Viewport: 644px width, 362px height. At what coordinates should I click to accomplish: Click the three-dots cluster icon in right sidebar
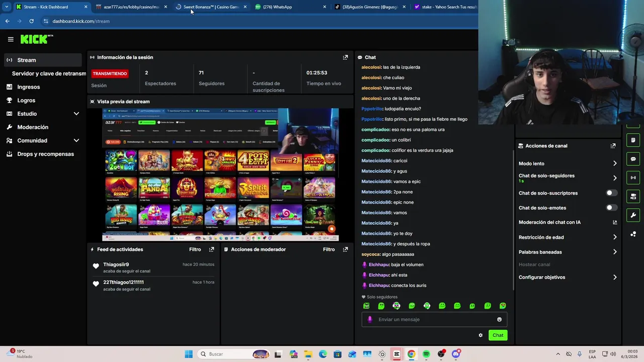[x=633, y=234]
